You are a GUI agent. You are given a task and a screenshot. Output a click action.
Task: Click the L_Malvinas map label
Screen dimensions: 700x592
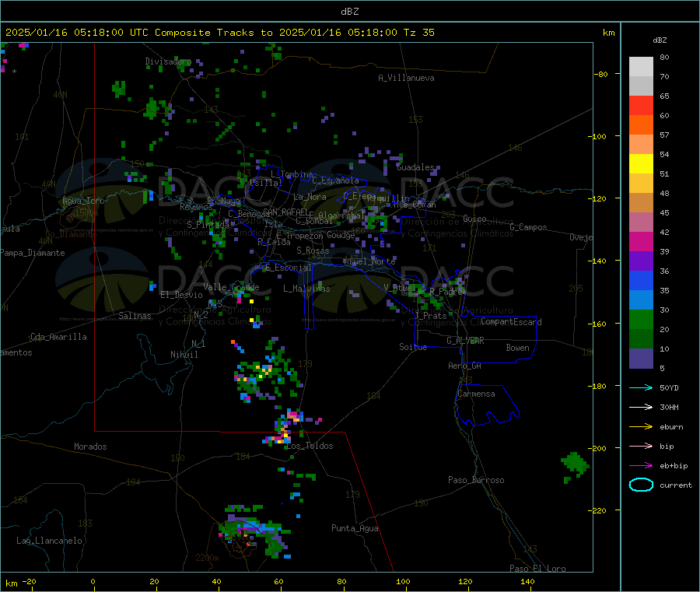306,289
